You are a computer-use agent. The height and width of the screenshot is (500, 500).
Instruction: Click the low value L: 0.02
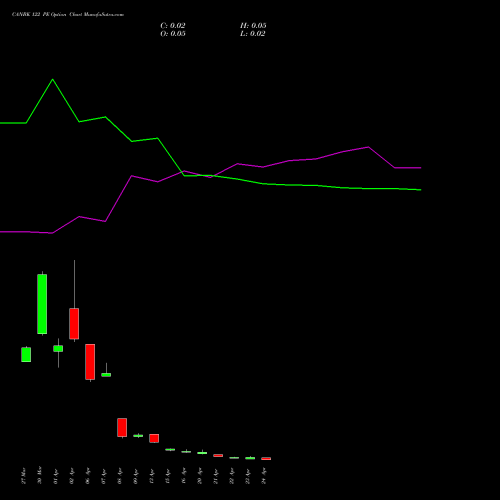[253, 34]
